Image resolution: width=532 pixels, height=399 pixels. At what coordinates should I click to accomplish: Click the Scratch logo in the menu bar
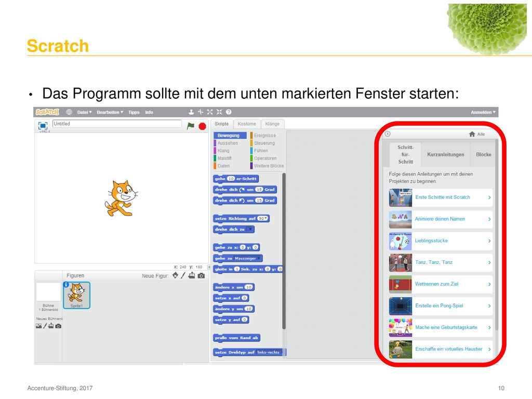[x=47, y=112]
